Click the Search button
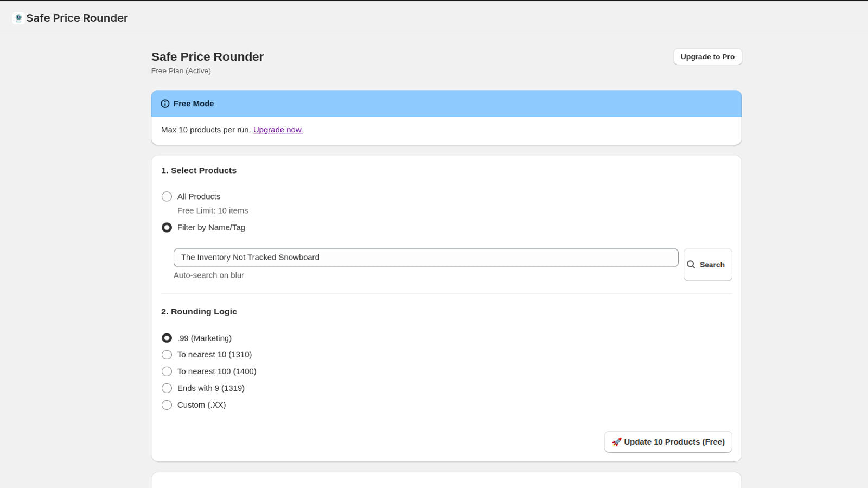The image size is (868, 488). (x=707, y=265)
